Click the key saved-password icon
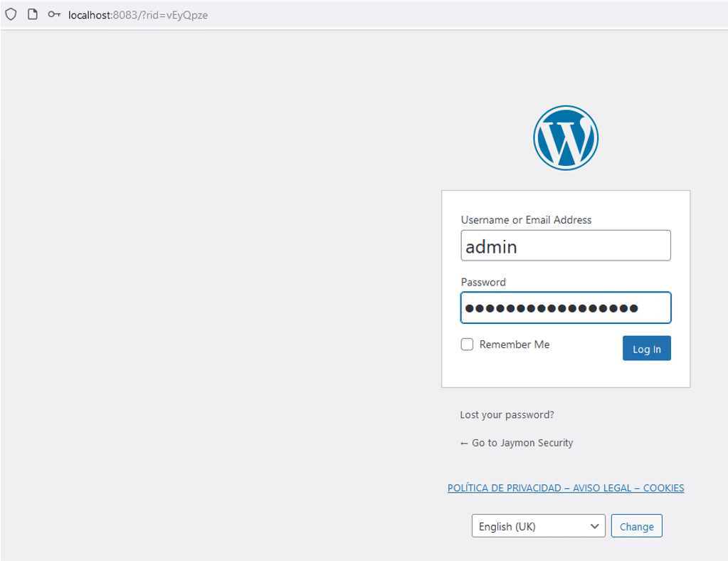This screenshot has width=728, height=561. point(54,14)
